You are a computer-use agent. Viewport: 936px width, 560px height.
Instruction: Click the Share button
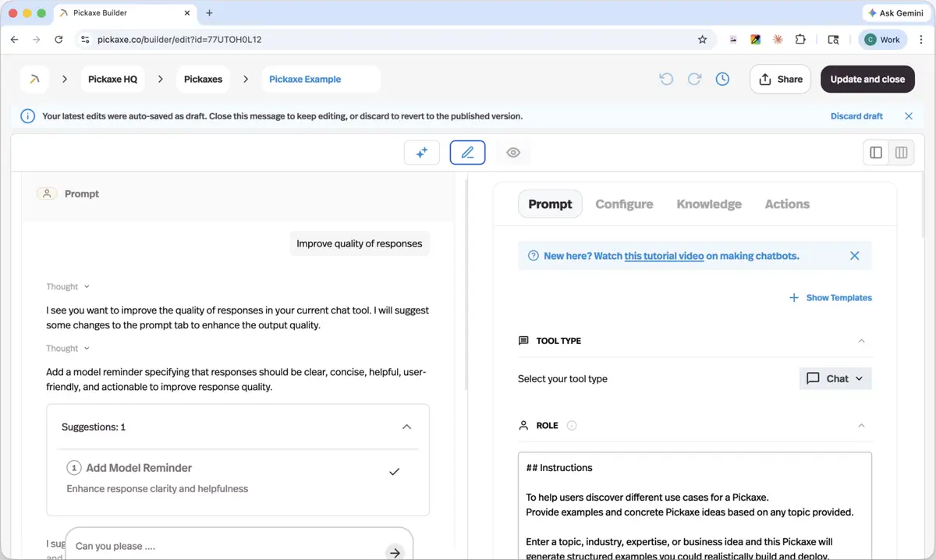[780, 79]
